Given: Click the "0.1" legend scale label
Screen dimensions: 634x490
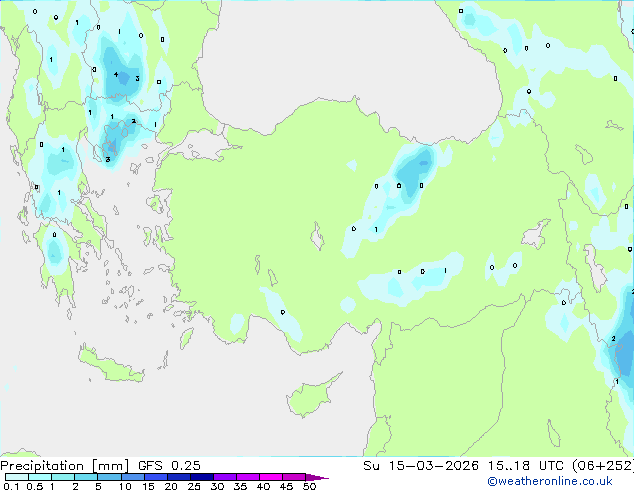Looking at the screenshot, I should (x=11, y=486).
